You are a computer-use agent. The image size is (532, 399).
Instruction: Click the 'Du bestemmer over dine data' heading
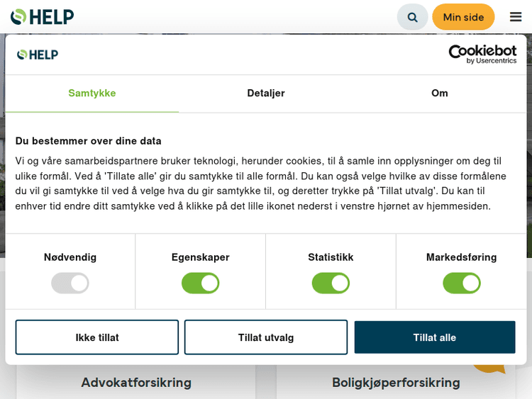tap(89, 141)
